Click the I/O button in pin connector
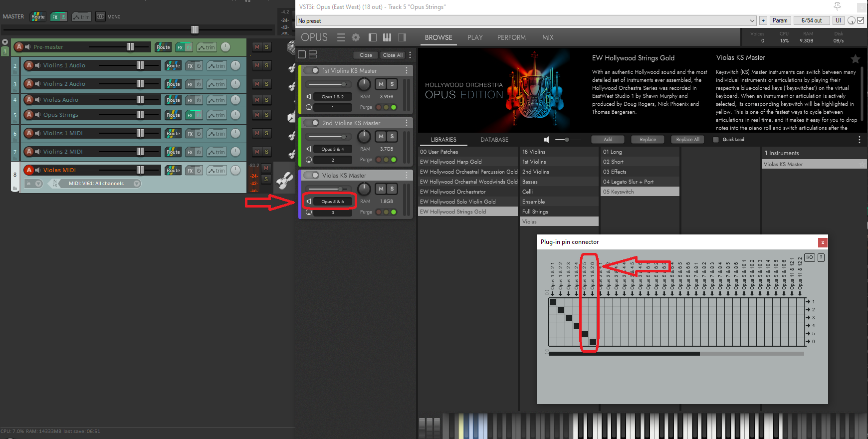The height and width of the screenshot is (439, 868). 810,257
